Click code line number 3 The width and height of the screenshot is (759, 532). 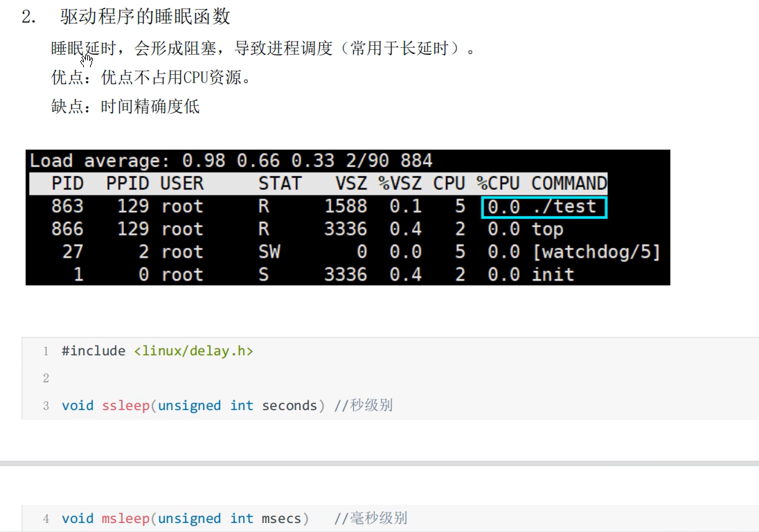click(x=46, y=406)
